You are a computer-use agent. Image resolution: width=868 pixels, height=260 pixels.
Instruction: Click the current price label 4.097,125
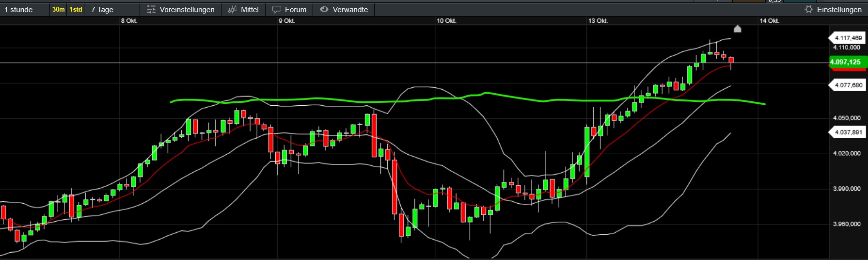(x=848, y=62)
